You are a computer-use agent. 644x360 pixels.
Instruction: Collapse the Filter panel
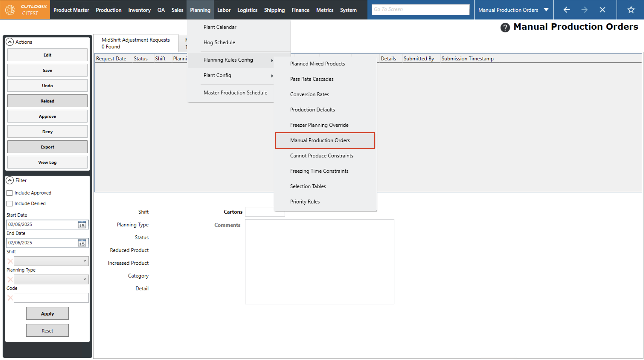coord(10,180)
